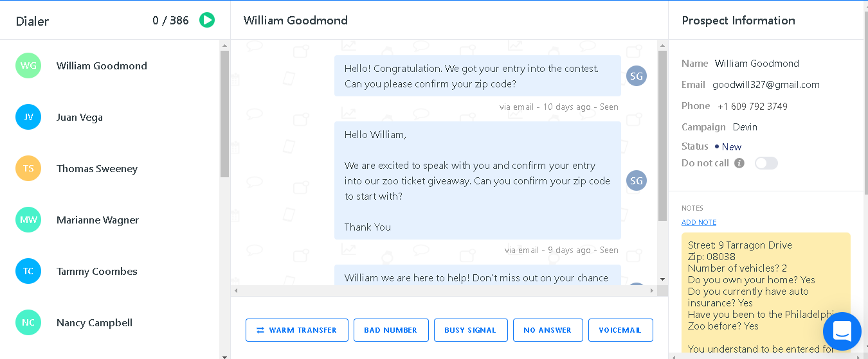Click the TS avatar for Thomas Sweeney

pyautogui.click(x=28, y=168)
